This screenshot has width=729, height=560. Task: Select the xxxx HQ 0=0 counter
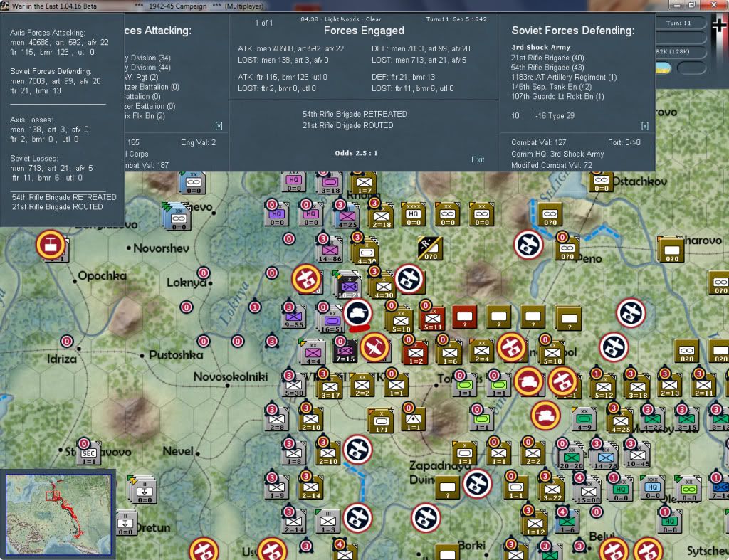point(413,215)
